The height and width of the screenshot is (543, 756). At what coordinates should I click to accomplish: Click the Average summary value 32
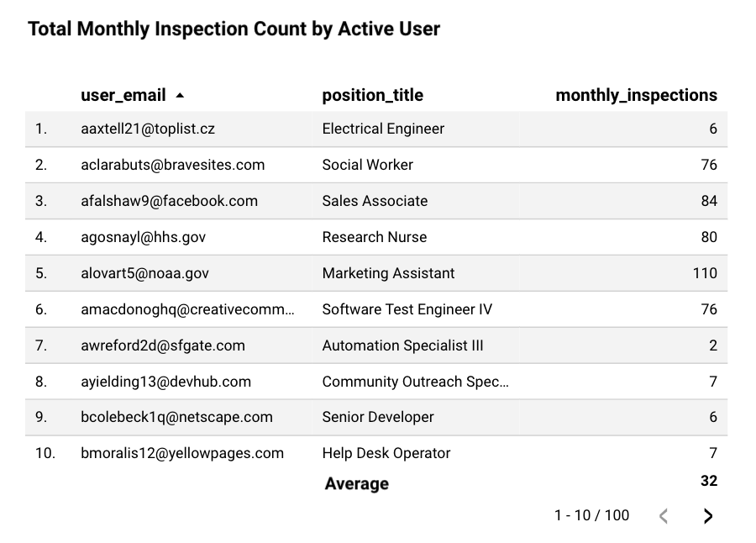click(708, 481)
